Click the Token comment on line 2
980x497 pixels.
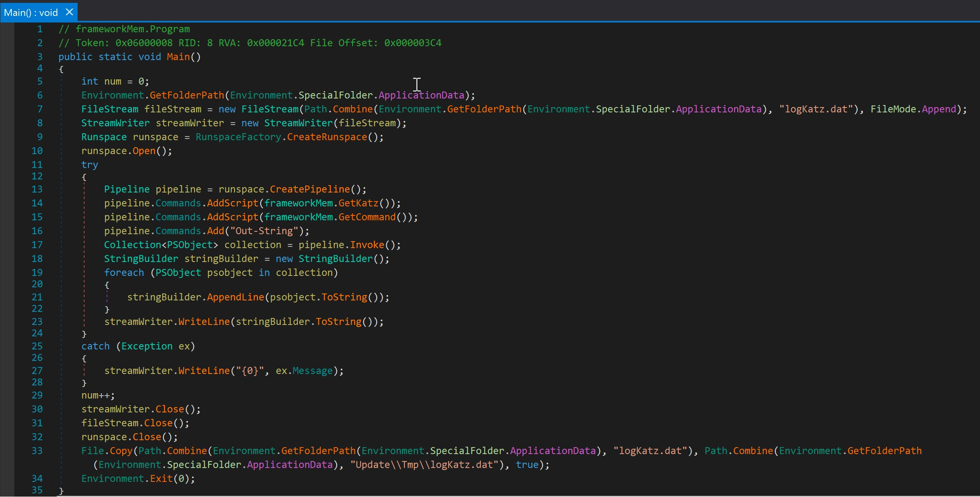point(250,43)
